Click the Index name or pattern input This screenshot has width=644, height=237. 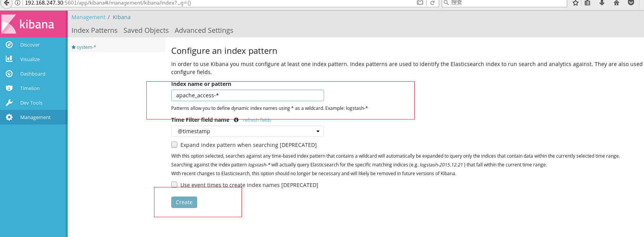click(247, 95)
